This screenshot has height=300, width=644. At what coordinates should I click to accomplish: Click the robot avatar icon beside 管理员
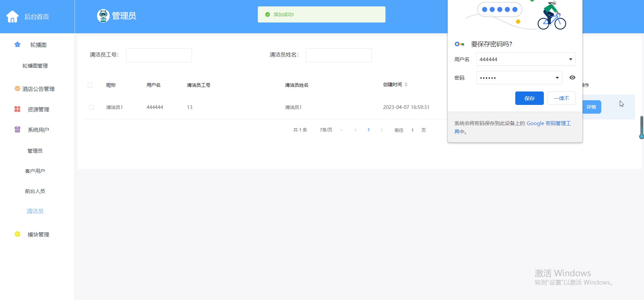click(103, 16)
